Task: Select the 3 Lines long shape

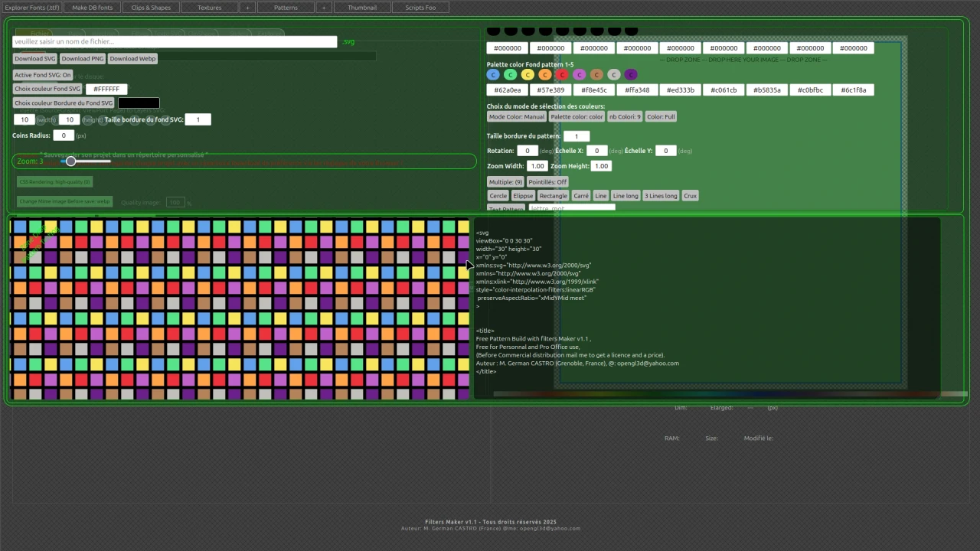Action: click(660, 195)
